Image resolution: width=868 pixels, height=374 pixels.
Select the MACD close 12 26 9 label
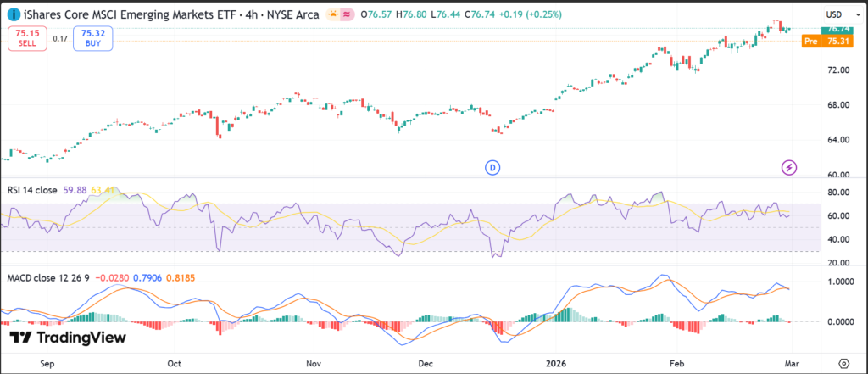(x=46, y=277)
